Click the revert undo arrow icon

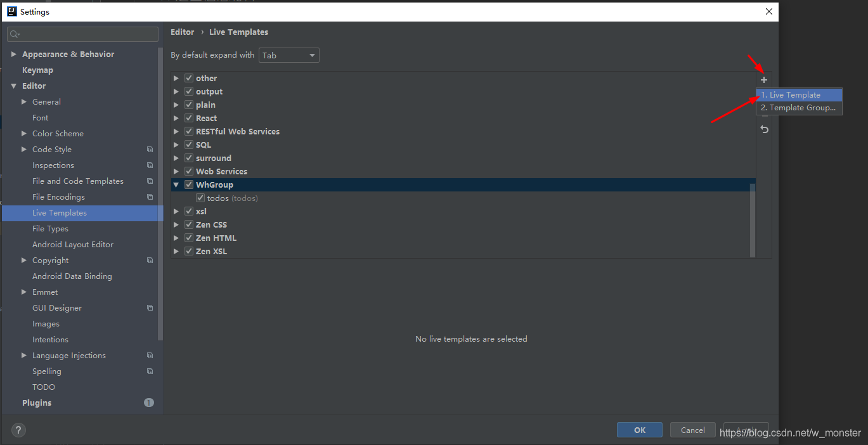click(x=764, y=129)
